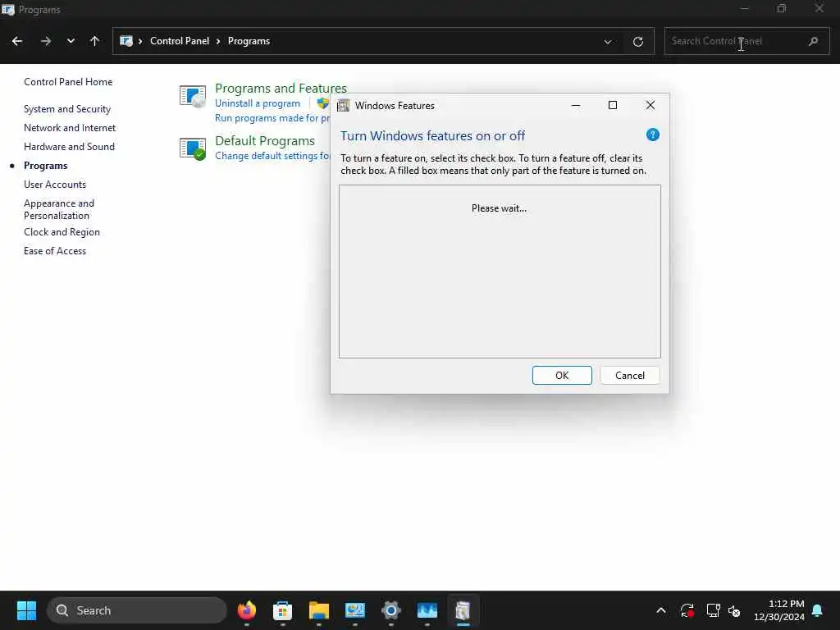Click the Windows Features title icon
This screenshot has width=840, height=630.
(x=344, y=106)
